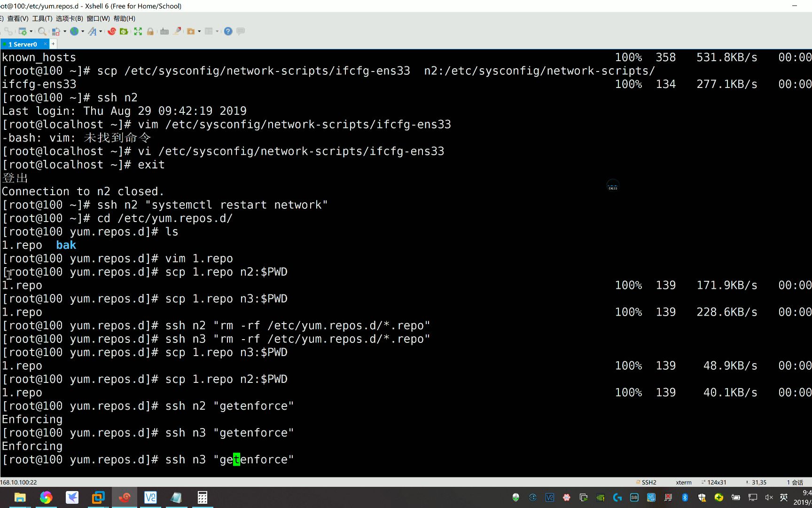Click the Bluetooth tray icon
This screenshot has height=508, width=812.
[x=685, y=497]
